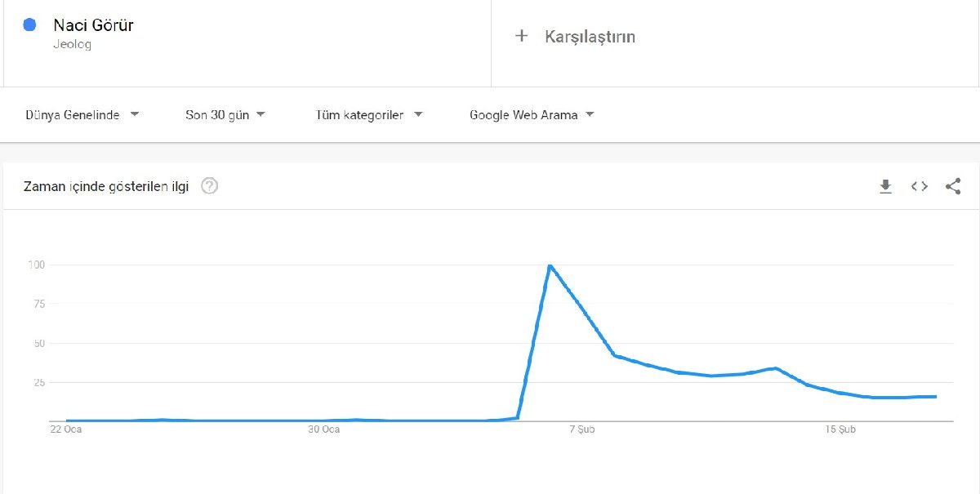Image resolution: width=980 pixels, height=494 pixels.
Task: Select the Naci Görür search term
Action: [x=93, y=25]
